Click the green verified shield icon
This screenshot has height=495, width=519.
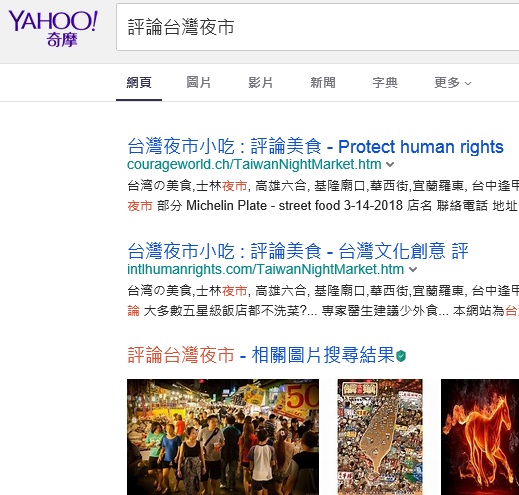(x=401, y=356)
